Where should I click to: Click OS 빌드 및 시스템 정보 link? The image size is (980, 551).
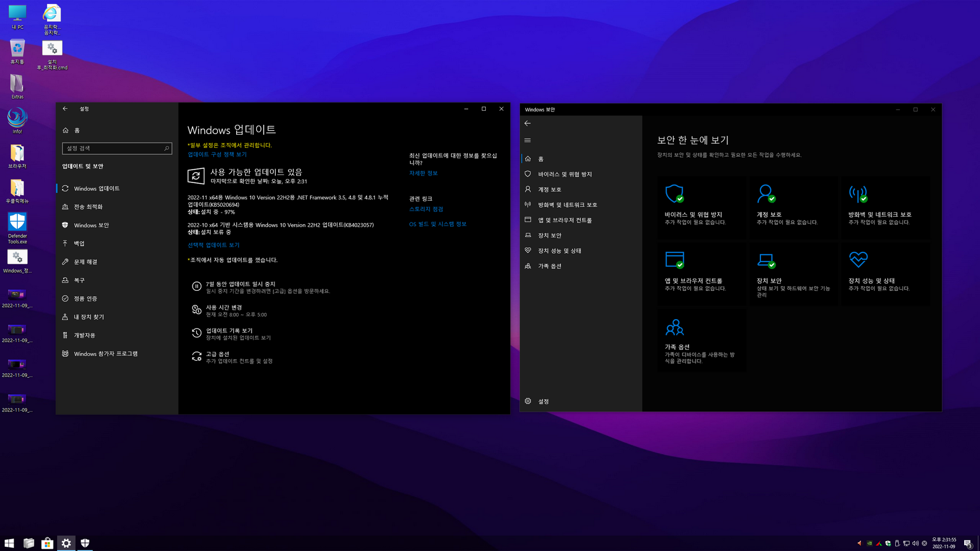[x=438, y=224]
